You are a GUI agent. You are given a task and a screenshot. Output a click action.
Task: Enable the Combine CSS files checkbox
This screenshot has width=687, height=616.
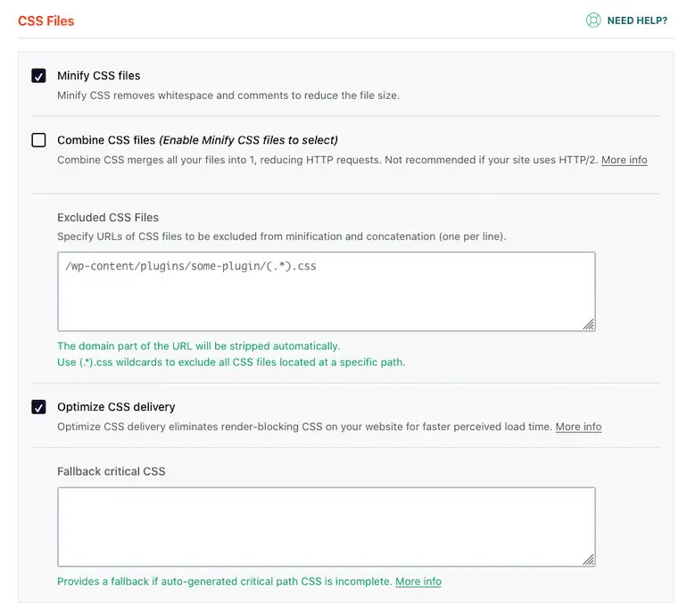[38, 140]
